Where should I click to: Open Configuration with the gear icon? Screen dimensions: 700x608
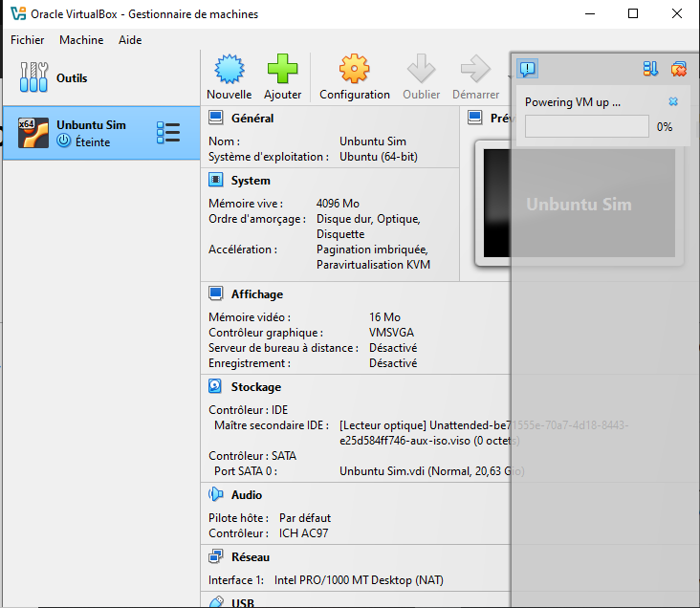354,70
